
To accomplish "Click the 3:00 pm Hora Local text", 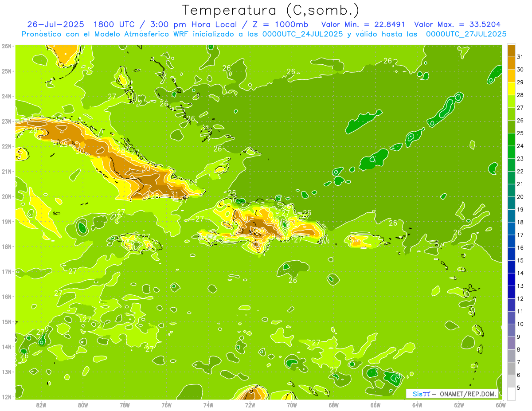I will point(192,24).
